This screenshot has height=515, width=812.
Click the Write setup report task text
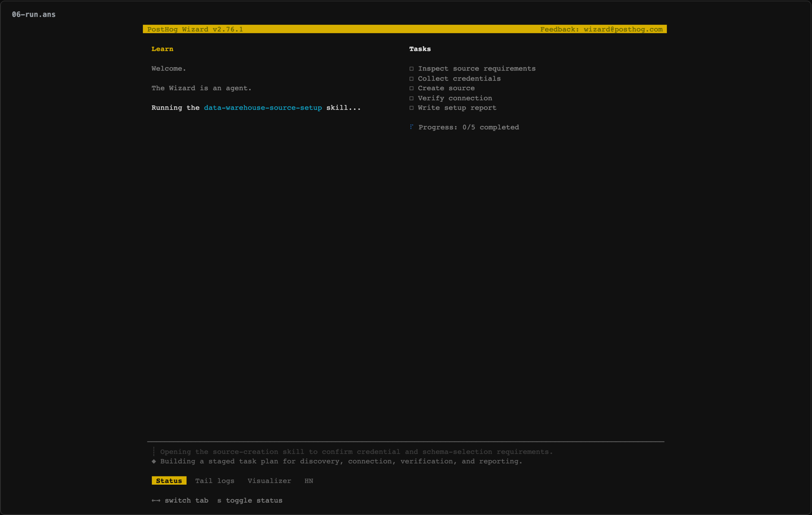(x=457, y=107)
